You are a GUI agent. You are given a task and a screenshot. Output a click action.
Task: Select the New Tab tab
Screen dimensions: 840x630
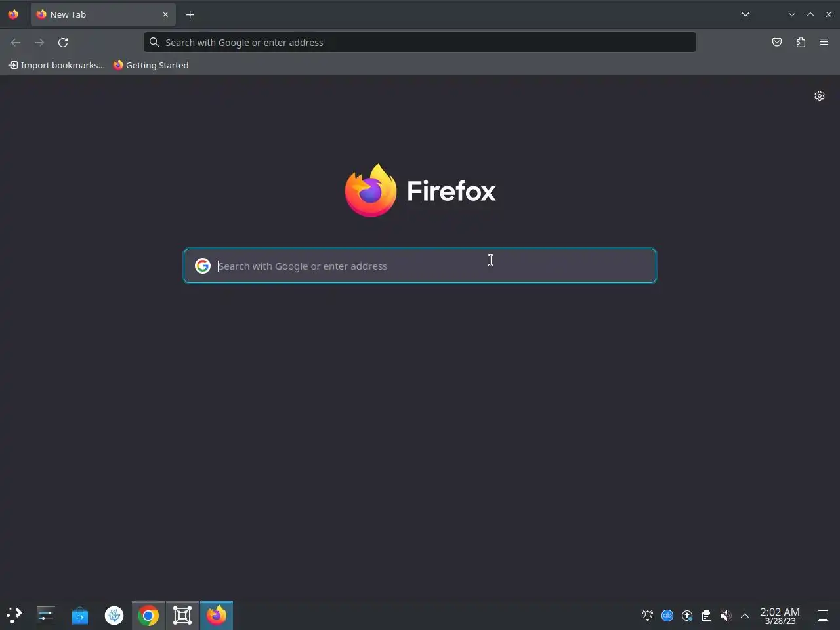103,14
